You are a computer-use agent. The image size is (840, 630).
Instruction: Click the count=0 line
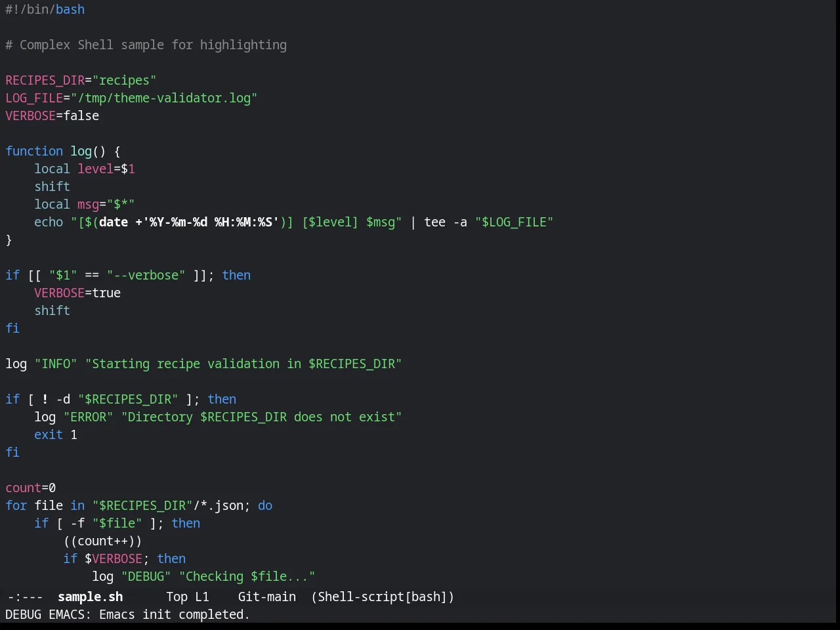(30, 488)
